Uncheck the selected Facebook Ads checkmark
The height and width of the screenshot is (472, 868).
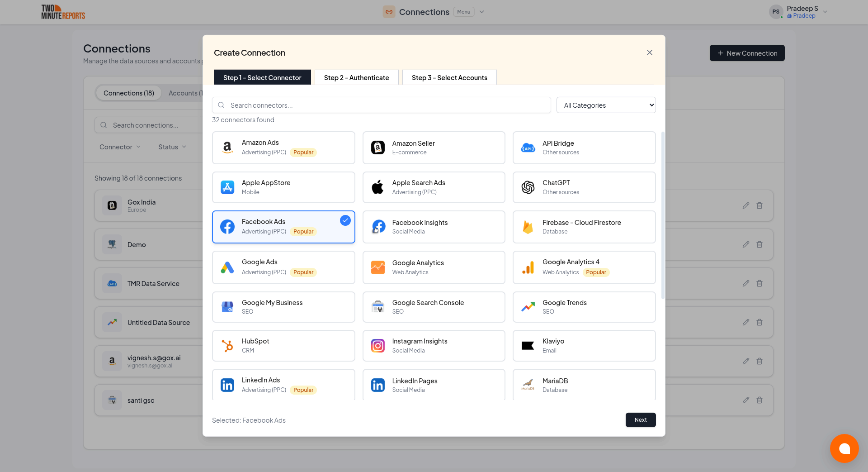click(x=345, y=220)
